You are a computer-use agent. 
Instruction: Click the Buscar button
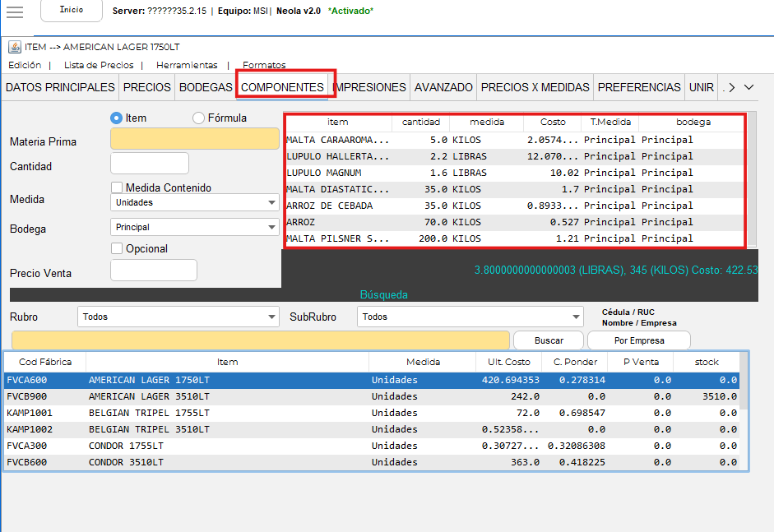(549, 340)
